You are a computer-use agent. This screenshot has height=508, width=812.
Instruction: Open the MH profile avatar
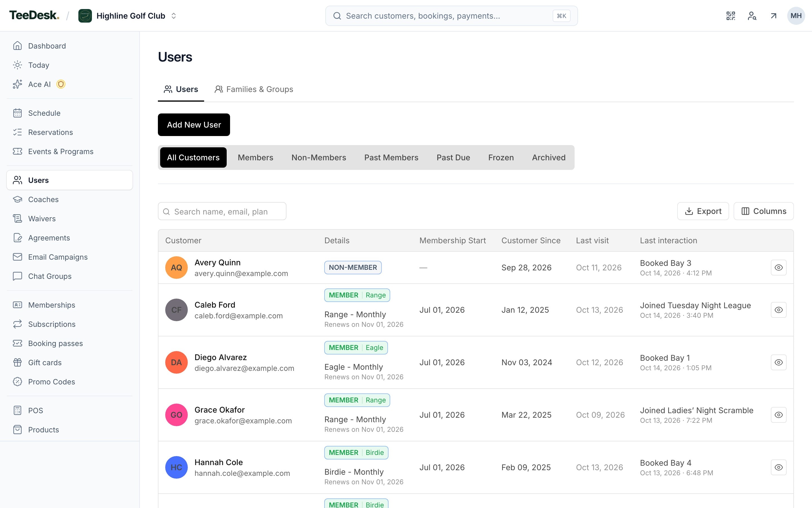point(796,16)
